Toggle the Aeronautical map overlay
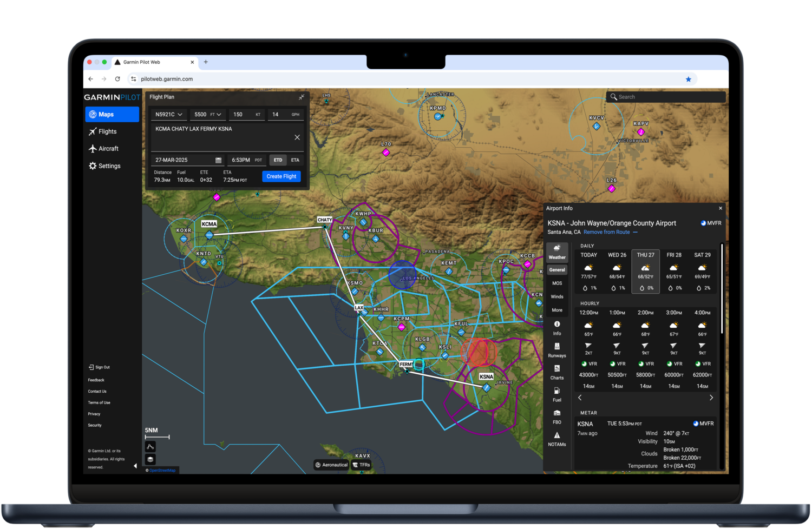Image resolution: width=812 pixels, height=529 pixels. coord(332,465)
